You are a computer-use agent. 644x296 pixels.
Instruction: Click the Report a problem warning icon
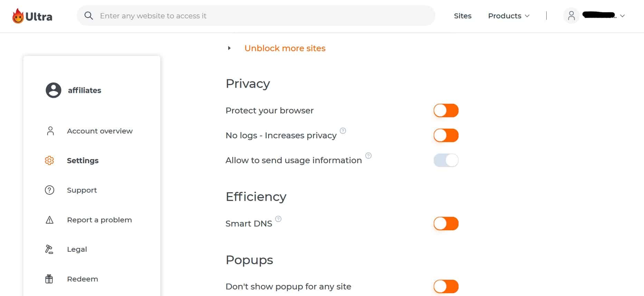(49, 220)
